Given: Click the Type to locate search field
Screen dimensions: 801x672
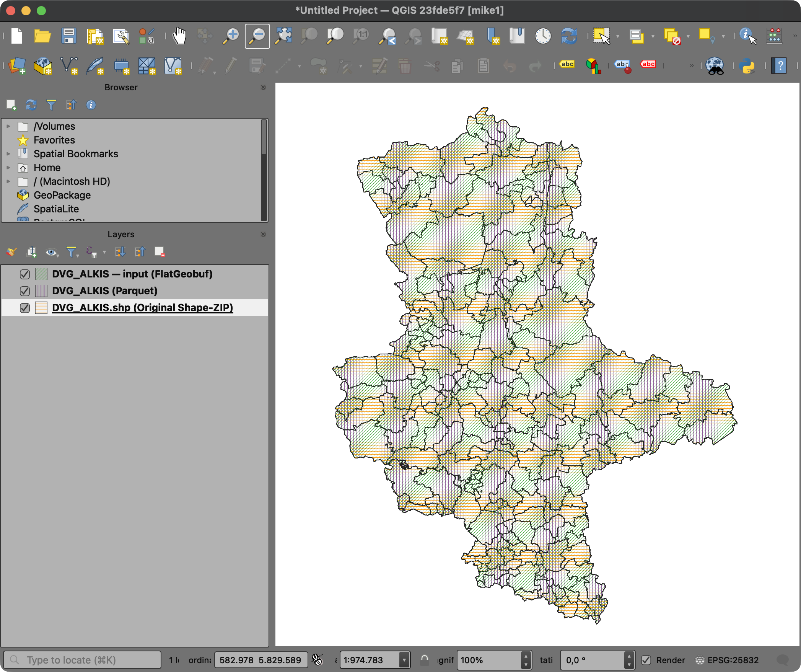Looking at the screenshot, I should tap(82, 660).
